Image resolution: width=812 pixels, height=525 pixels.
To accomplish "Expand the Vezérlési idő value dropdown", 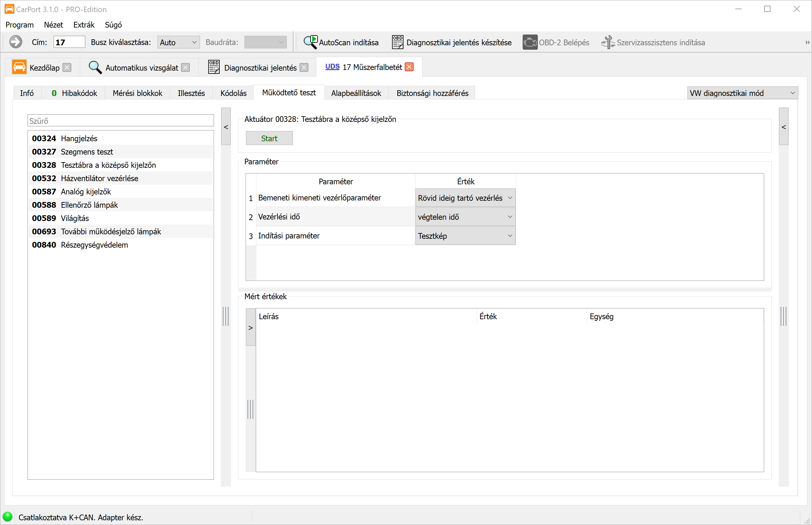I will coord(465,217).
